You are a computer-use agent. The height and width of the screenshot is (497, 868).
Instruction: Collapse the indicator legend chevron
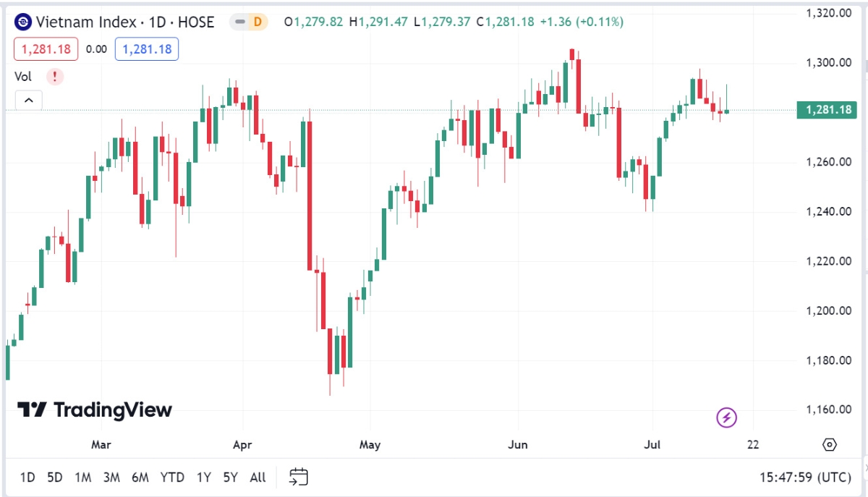click(29, 101)
